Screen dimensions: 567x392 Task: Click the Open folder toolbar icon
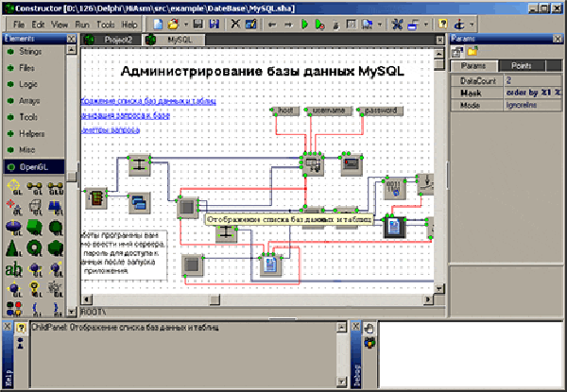point(174,25)
